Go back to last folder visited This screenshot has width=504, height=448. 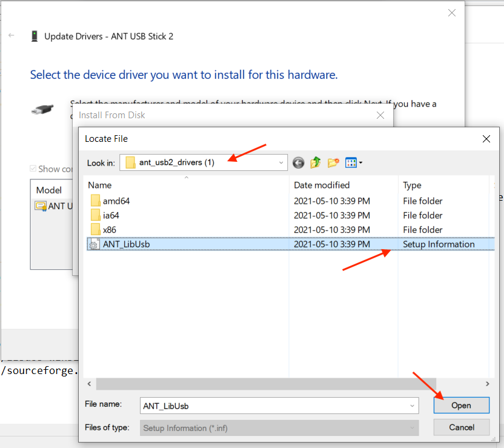[298, 162]
